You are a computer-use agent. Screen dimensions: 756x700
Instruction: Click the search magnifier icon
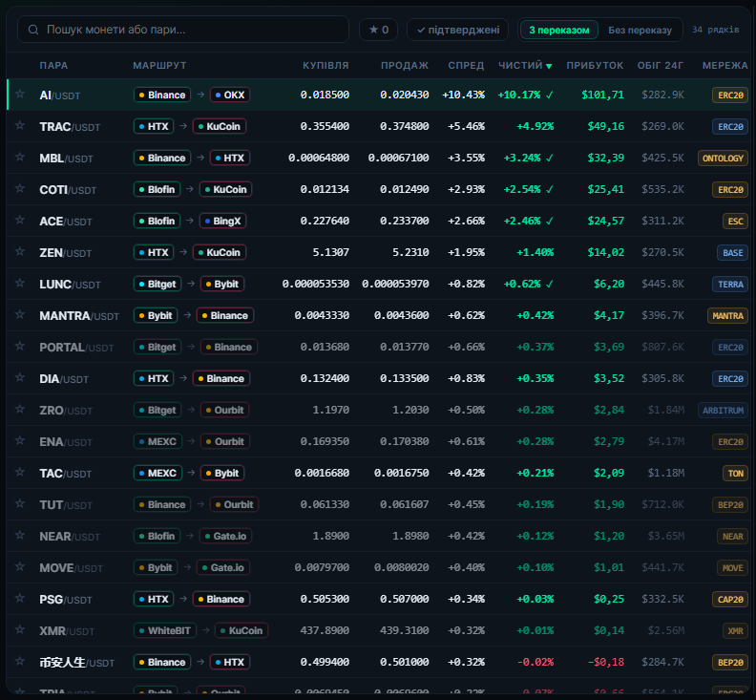click(x=33, y=30)
